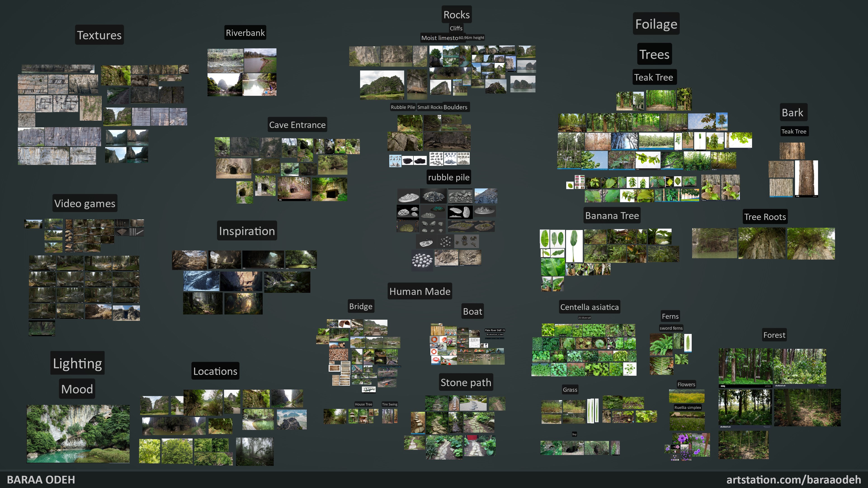Click the 'Moist limesto' note label

point(439,38)
